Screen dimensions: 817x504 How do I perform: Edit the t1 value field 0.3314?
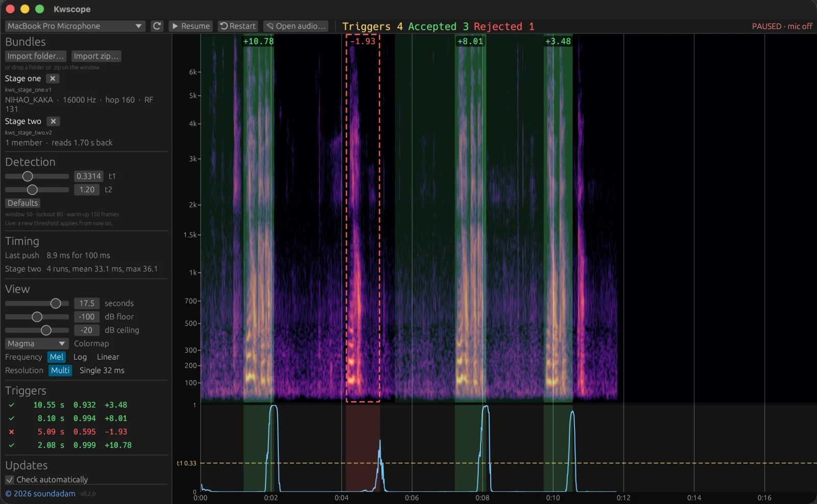89,176
